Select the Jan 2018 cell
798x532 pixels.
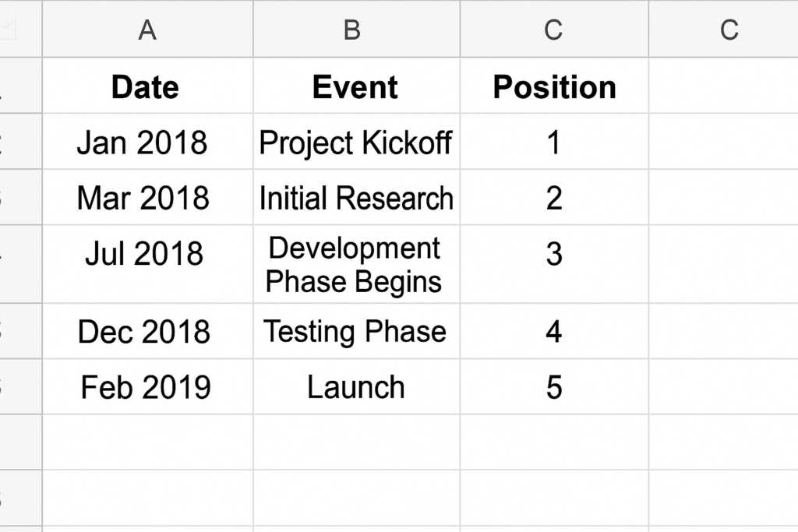click(x=143, y=143)
